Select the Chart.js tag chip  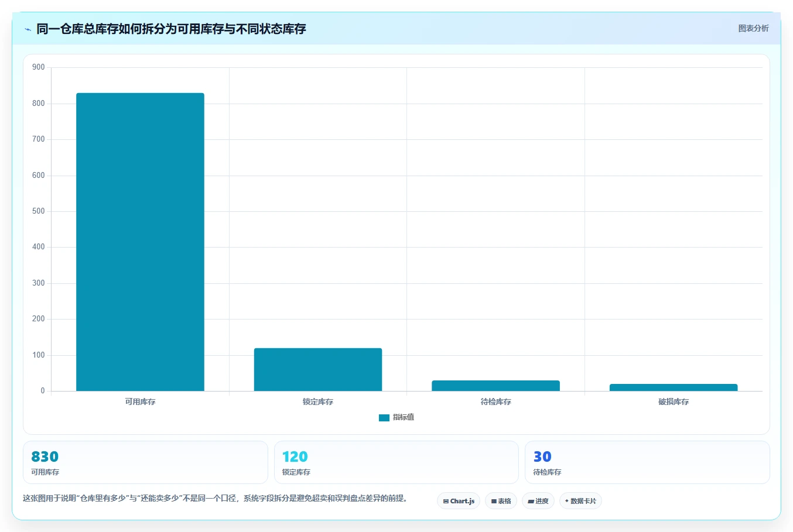[459, 501]
